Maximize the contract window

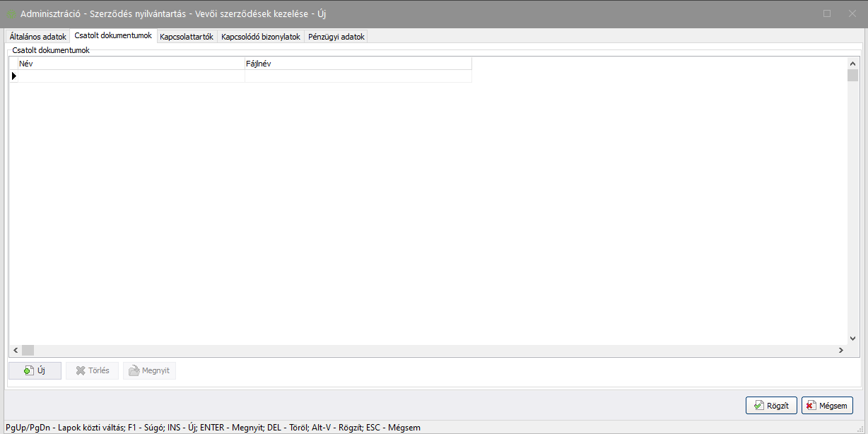[x=827, y=13]
